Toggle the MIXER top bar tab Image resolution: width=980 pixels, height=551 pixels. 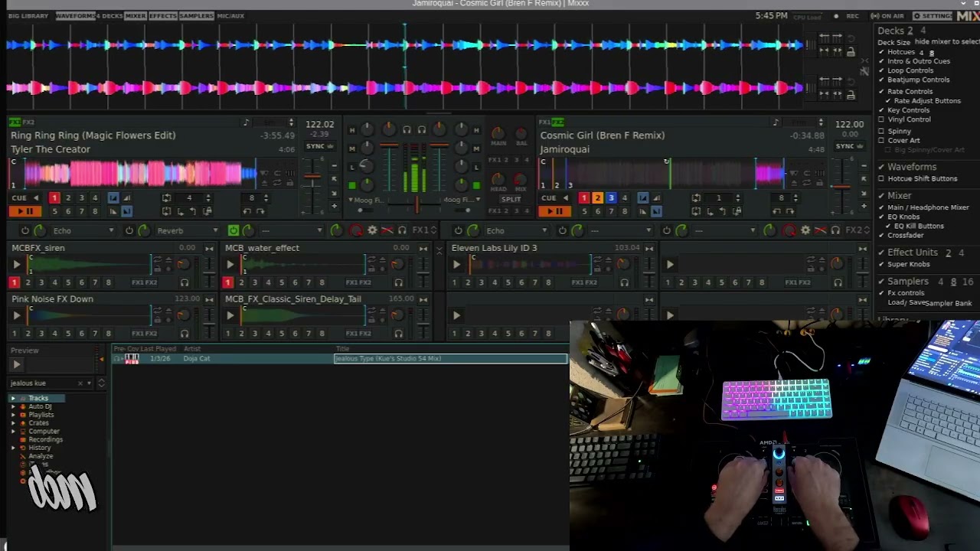pos(135,16)
